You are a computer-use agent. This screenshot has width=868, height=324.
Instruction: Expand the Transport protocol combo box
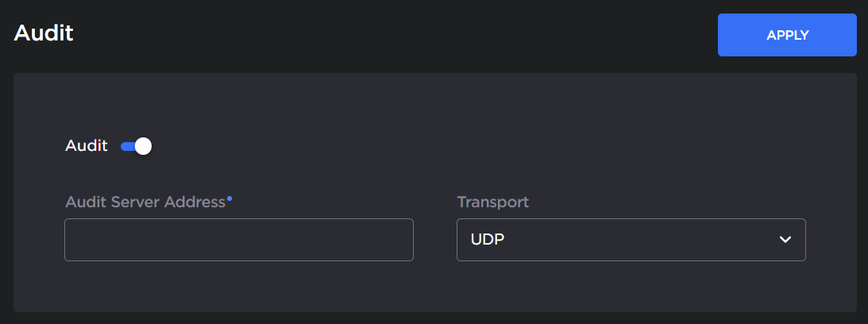[631, 240]
